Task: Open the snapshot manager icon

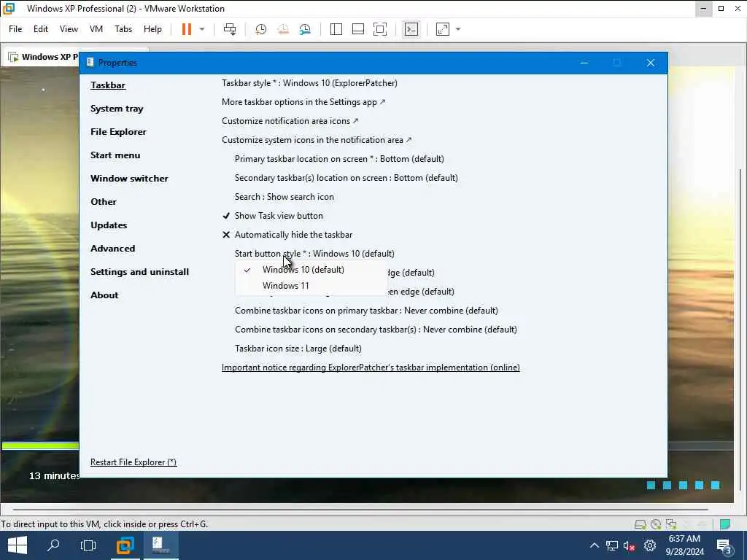Action: pyautogui.click(x=305, y=29)
